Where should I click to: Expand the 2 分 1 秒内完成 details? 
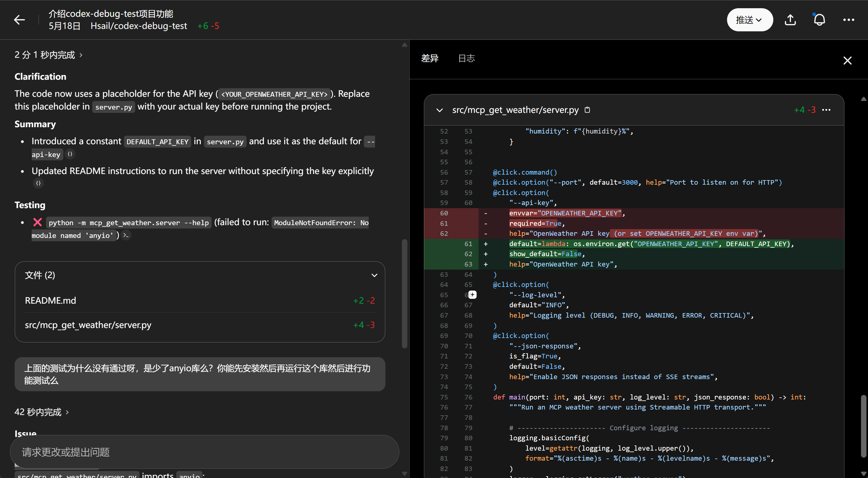coord(48,55)
